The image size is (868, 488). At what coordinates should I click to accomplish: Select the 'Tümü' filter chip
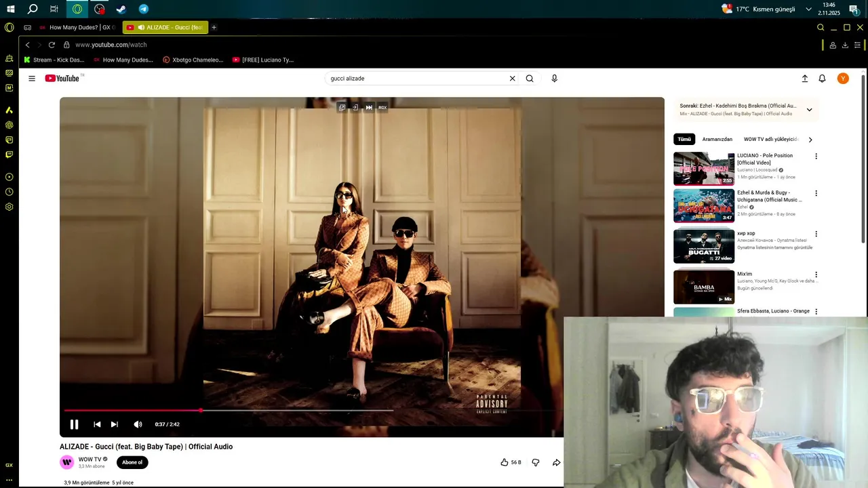click(x=684, y=140)
